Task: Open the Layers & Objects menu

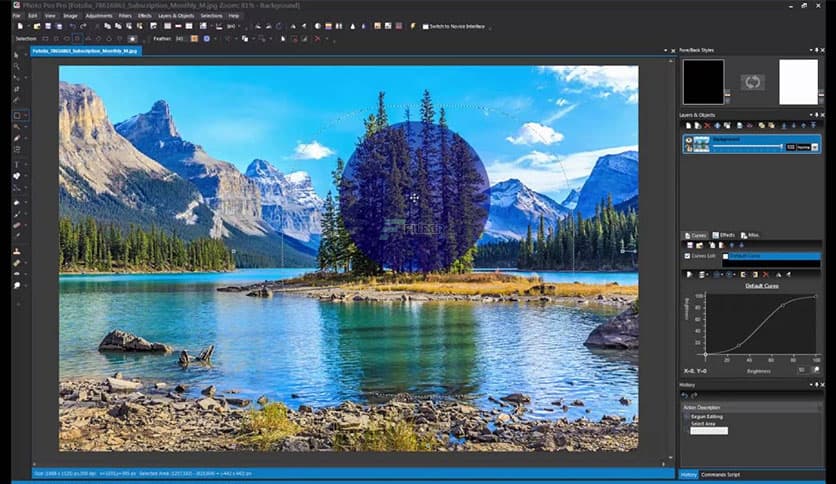Action: point(176,16)
